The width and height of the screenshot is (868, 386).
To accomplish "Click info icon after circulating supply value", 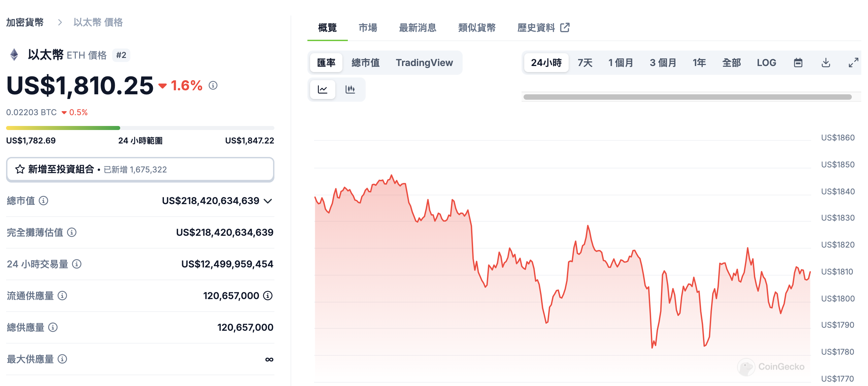I will 268,296.
